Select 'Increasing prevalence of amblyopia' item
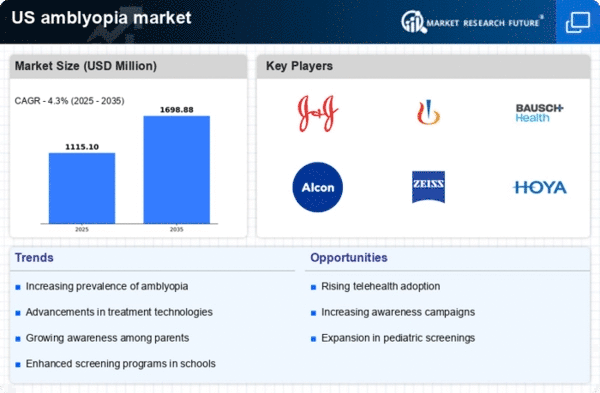 click(x=107, y=286)
